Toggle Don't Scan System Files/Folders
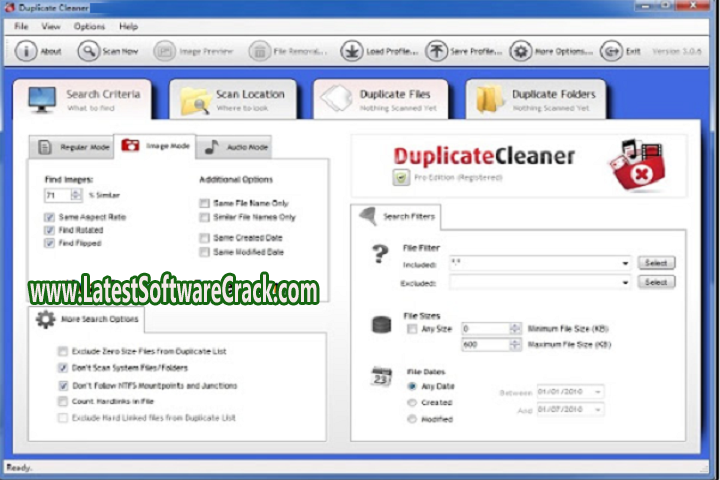This screenshot has height=480, width=720. click(x=63, y=368)
